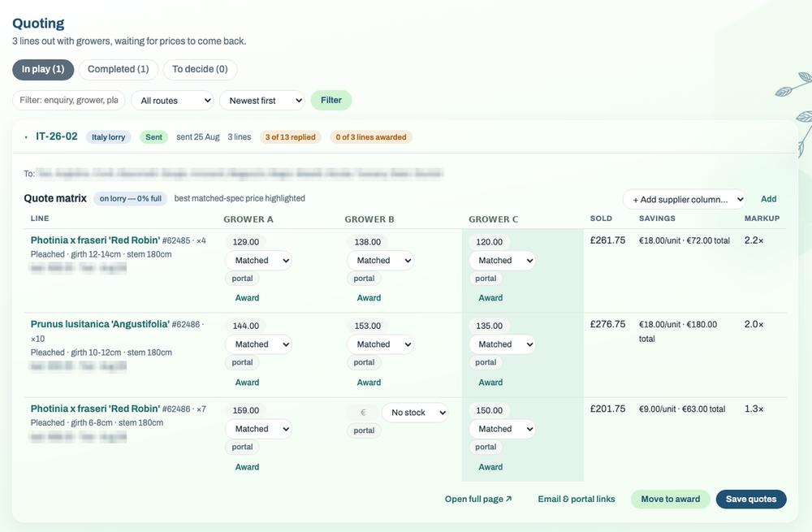
Task: Collapse the IT-26-02 enquiry row triangle
Action: pyautogui.click(x=26, y=137)
